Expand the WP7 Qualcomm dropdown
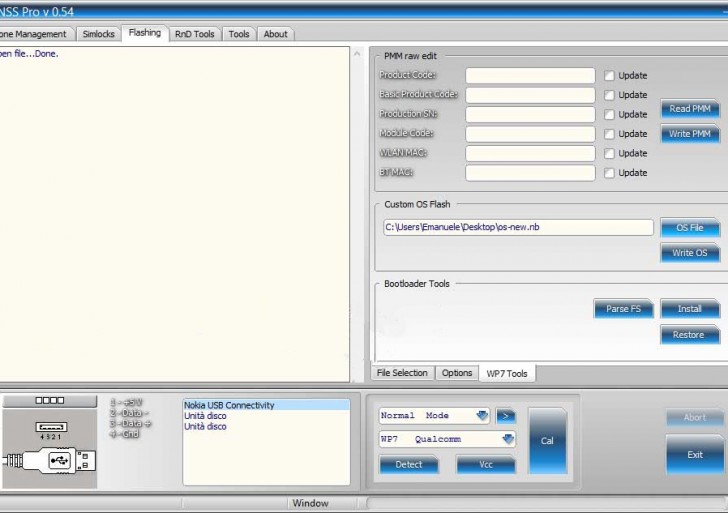 507,439
